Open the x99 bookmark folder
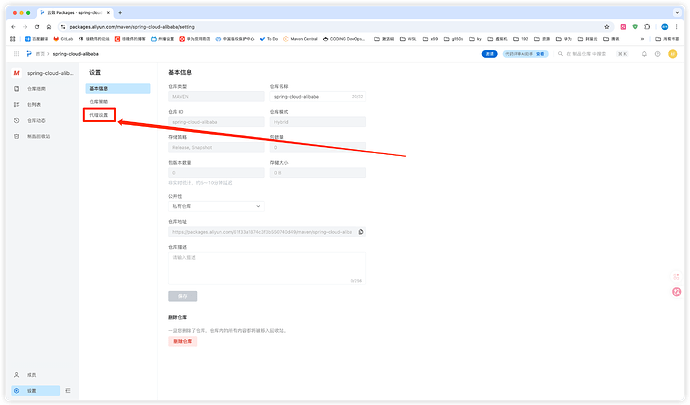 [x=430, y=39]
